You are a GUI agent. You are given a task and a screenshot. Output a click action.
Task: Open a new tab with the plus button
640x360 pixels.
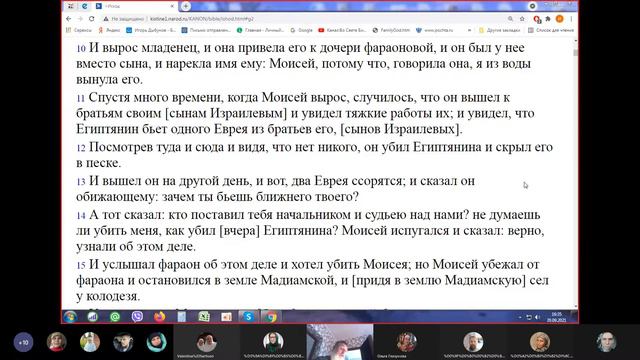(x=186, y=6)
